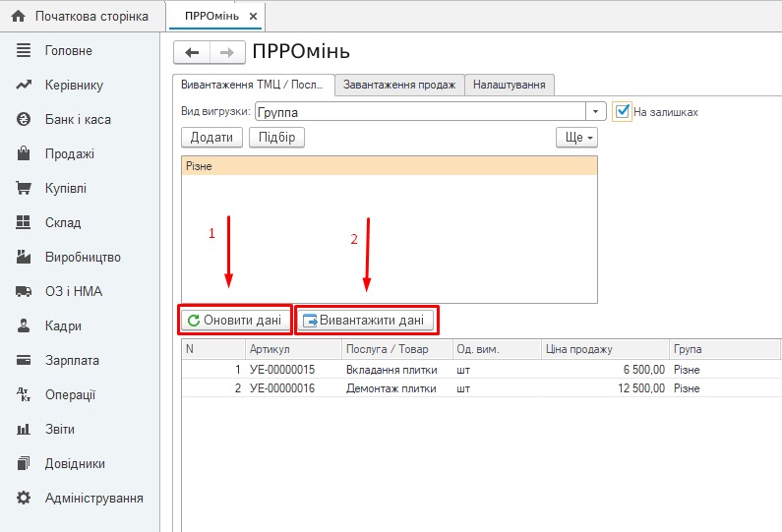Open the Склад section icon
The image size is (782, 532).
(x=25, y=222)
